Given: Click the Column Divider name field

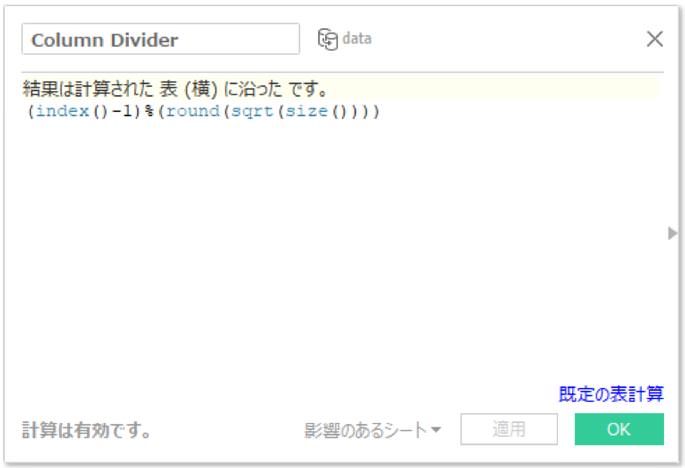Looking at the screenshot, I should 160,39.
